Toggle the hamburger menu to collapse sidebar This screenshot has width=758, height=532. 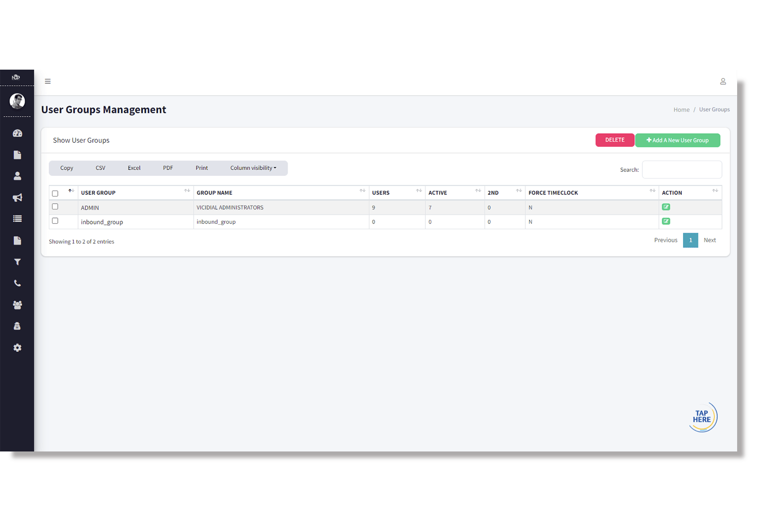pyautogui.click(x=48, y=81)
